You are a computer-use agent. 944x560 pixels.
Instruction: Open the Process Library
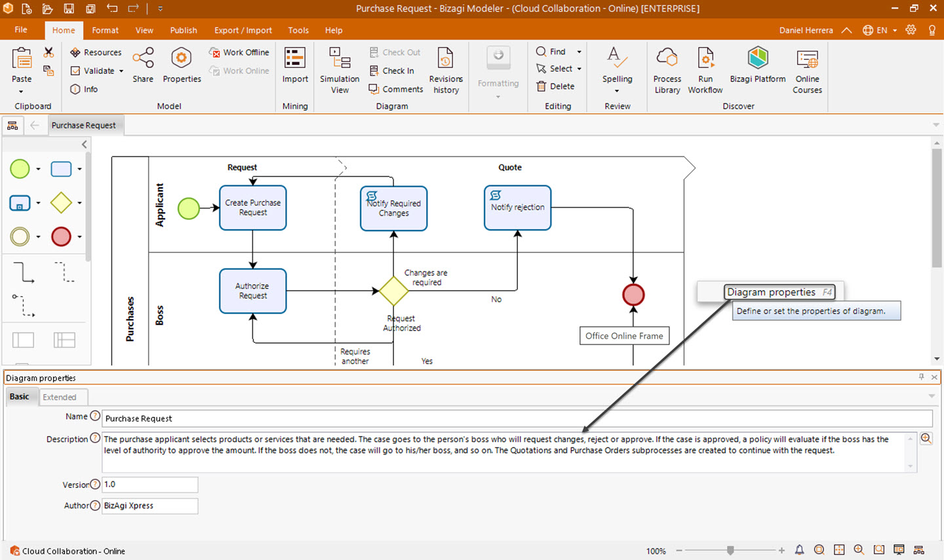click(x=667, y=70)
